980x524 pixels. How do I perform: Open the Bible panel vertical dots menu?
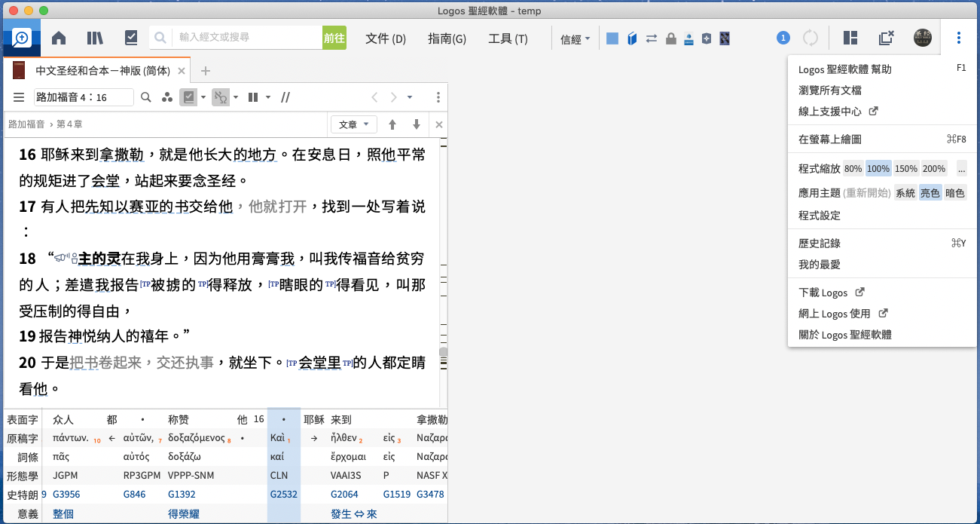pyautogui.click(x=438, y=97)
